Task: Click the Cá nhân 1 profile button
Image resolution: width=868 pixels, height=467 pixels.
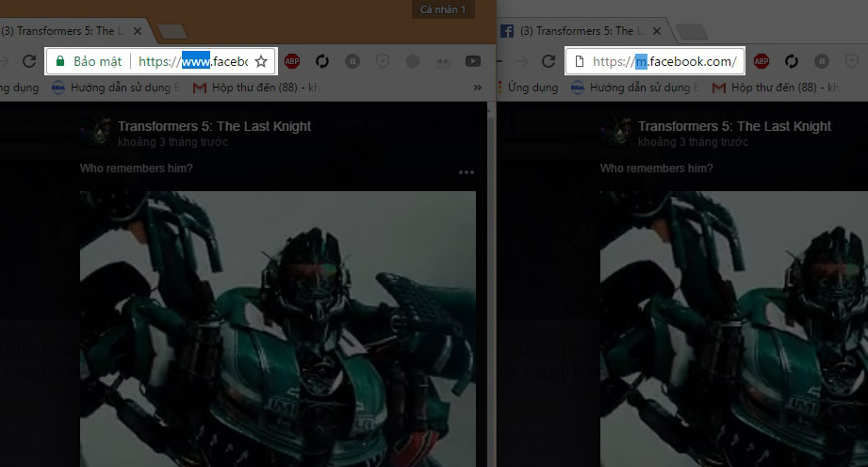Action: coord(443,9)
